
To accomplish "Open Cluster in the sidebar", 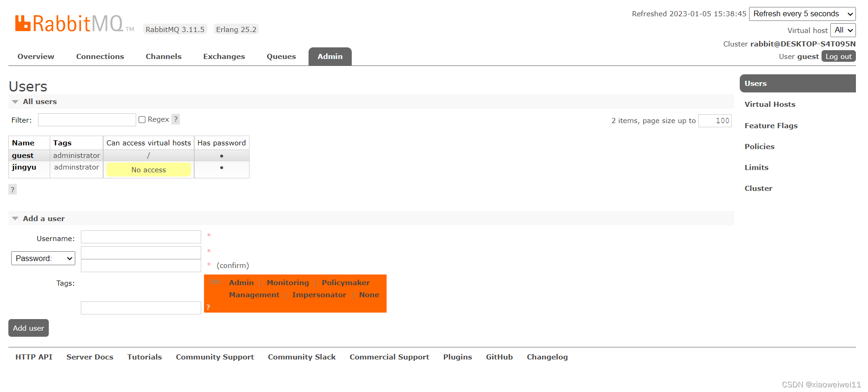I will (758, 189).
